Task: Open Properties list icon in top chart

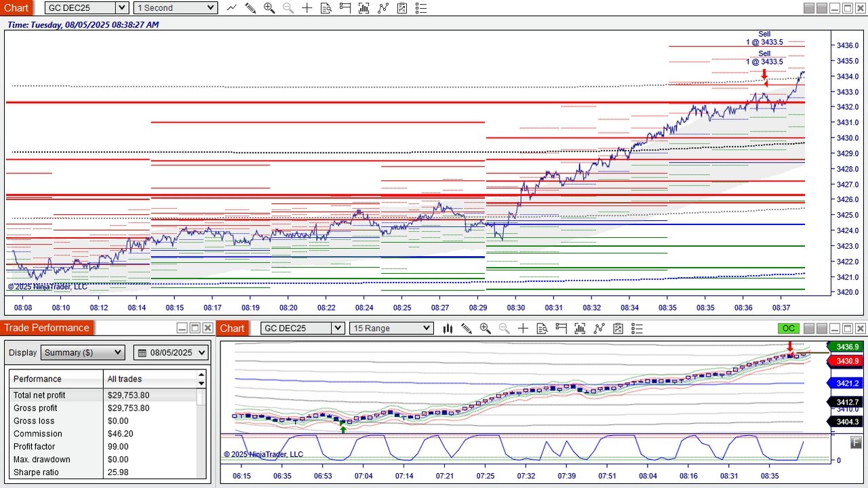Action: tap(421, 8)
